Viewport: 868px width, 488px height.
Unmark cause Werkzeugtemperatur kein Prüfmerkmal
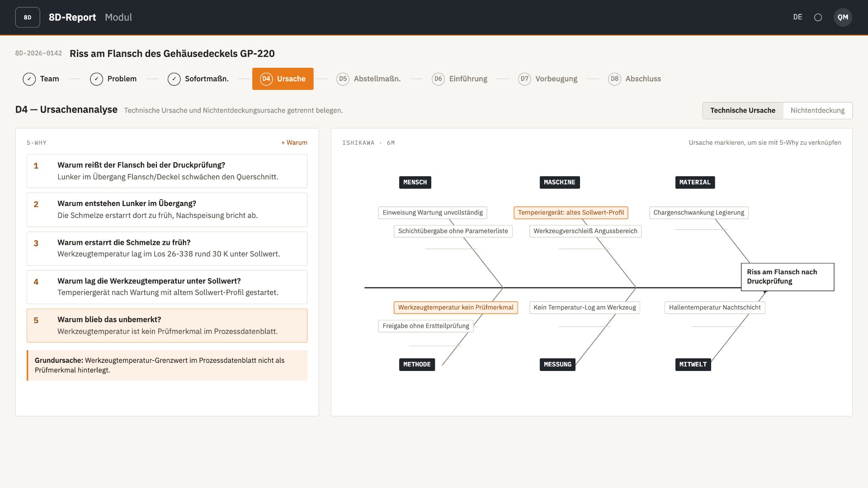point(456,307)
